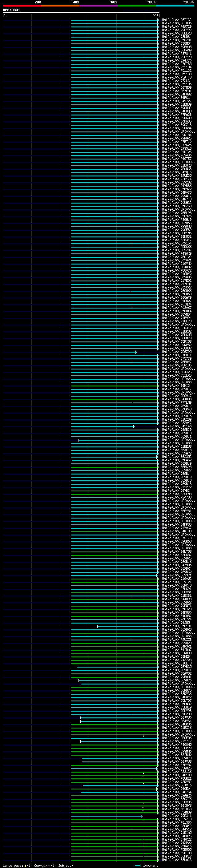Select the UniRef100_Q6H4M9 label
197x868 pixels.
[x=177, y=50]
